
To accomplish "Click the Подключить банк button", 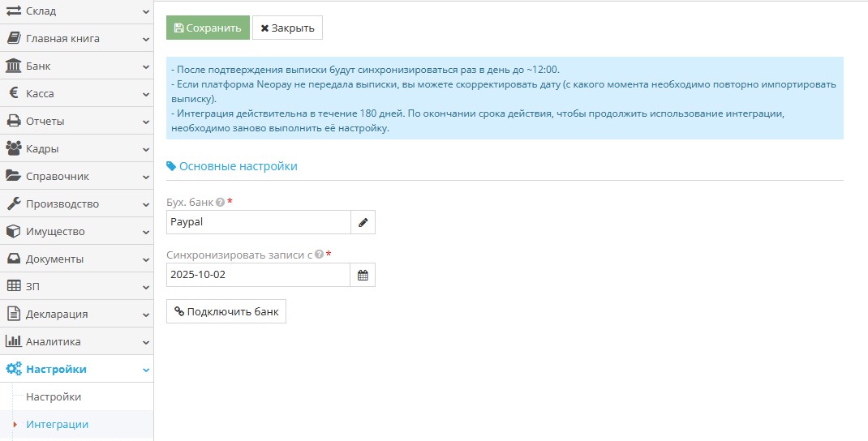I will coord(226,311).
